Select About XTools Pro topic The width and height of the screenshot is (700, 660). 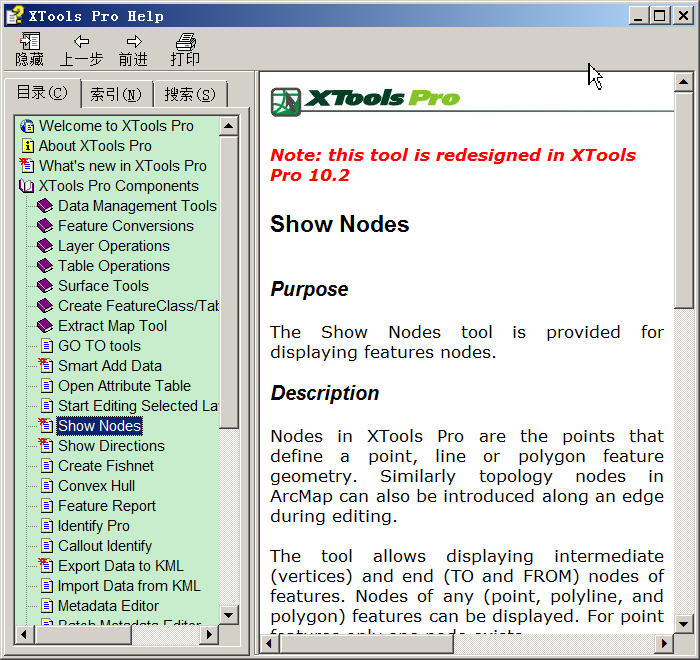tap(95, 146)
